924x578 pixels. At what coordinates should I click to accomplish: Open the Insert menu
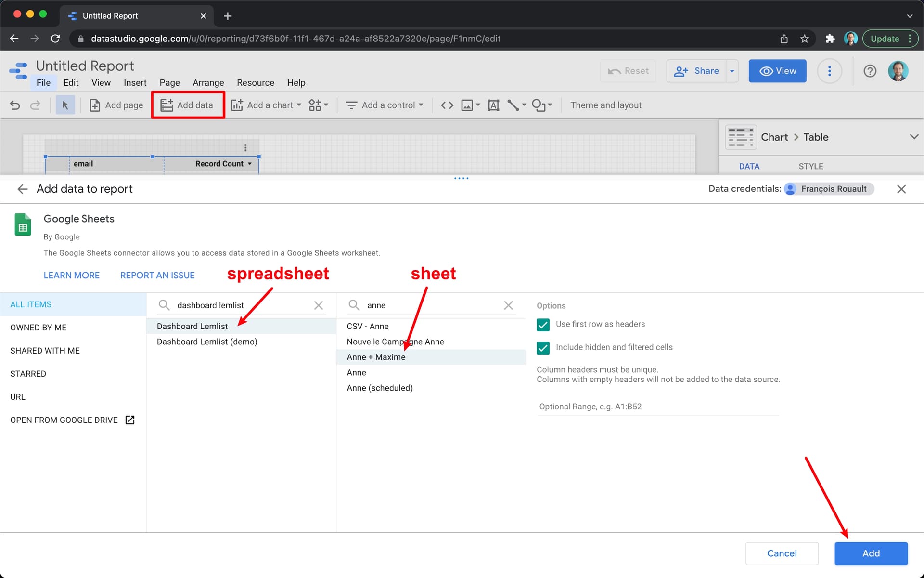pyautogui.click(x=135, y=83)
